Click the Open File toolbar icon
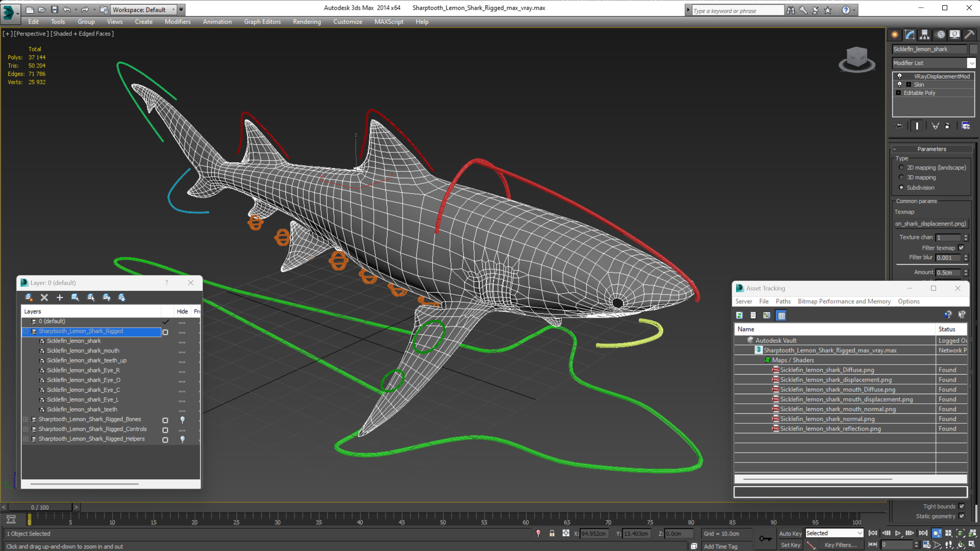This screenshot has width=980, height=551. pos(42,10)
